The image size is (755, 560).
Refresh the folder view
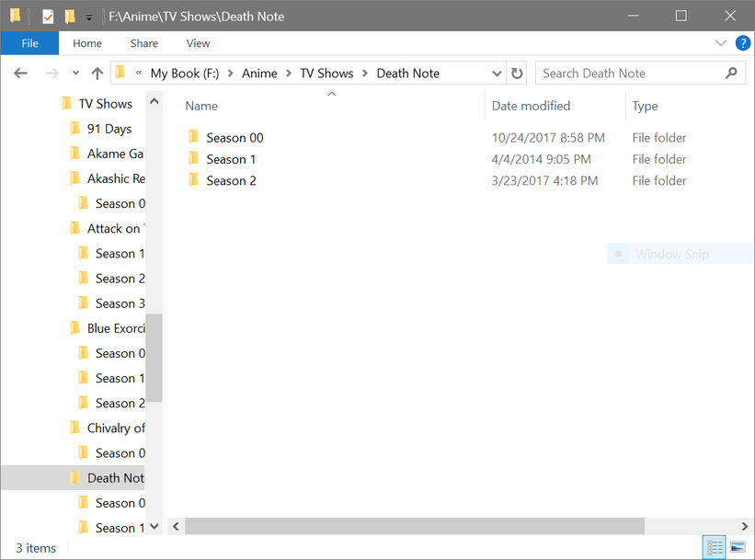click(x=517, y=74)
